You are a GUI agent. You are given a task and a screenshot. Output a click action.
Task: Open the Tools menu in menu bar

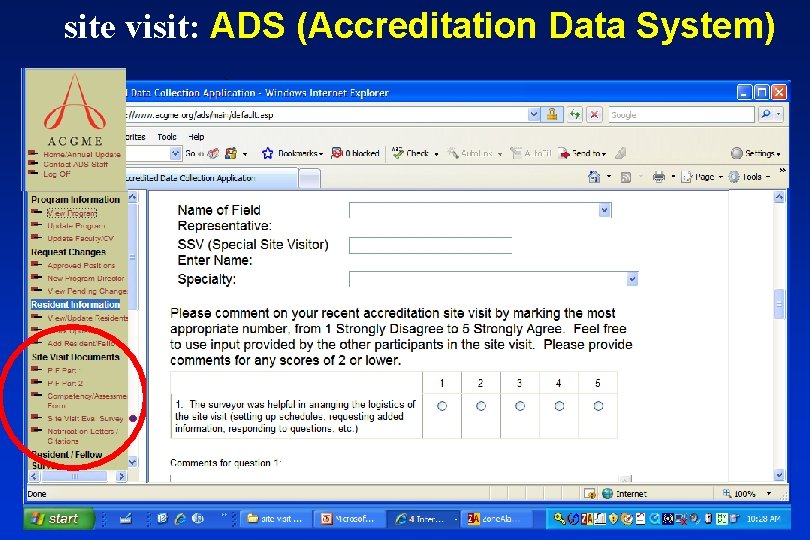(166, 137)
